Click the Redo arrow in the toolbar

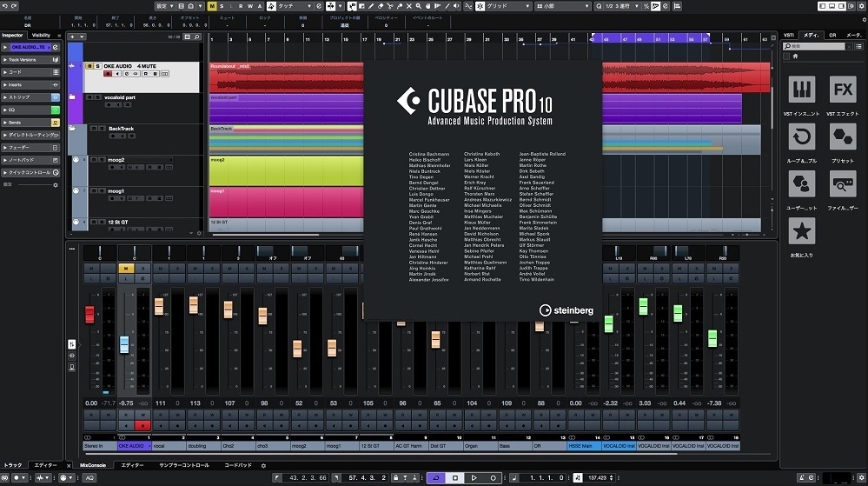[x=14, y=6]
